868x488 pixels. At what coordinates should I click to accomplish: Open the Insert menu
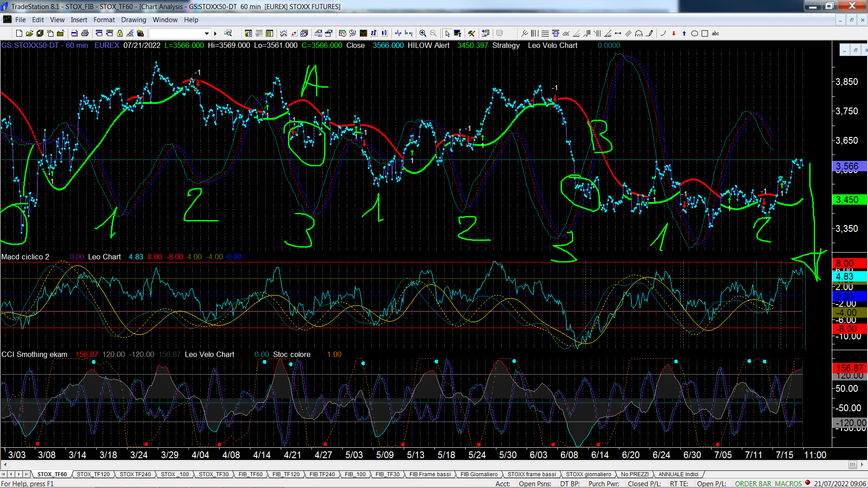79,20
